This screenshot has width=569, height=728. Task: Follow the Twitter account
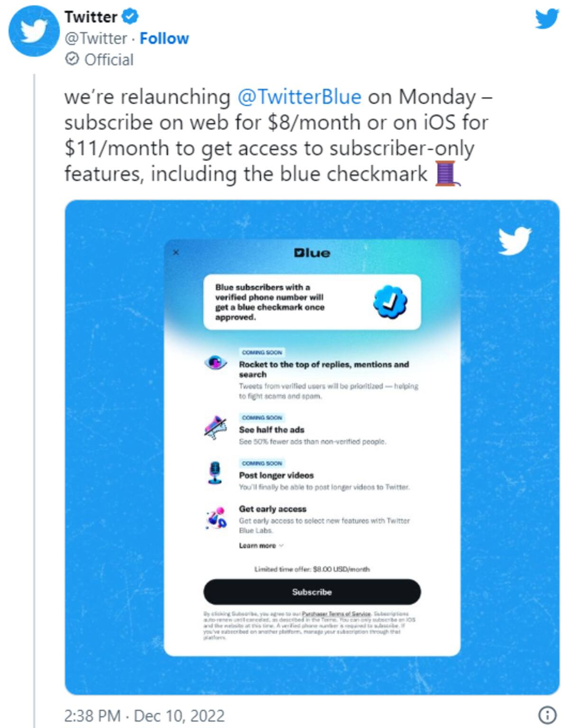pos(164,38)
